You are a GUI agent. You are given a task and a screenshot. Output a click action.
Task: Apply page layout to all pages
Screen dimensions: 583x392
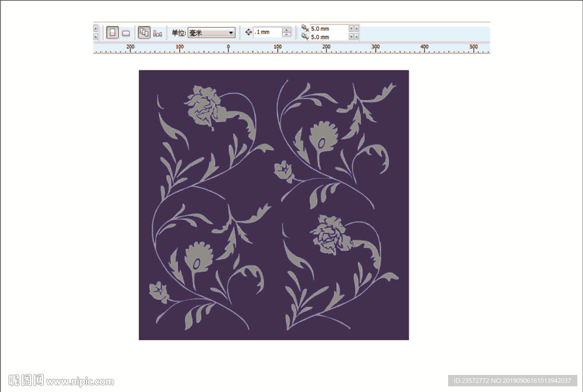click(144, 33)
